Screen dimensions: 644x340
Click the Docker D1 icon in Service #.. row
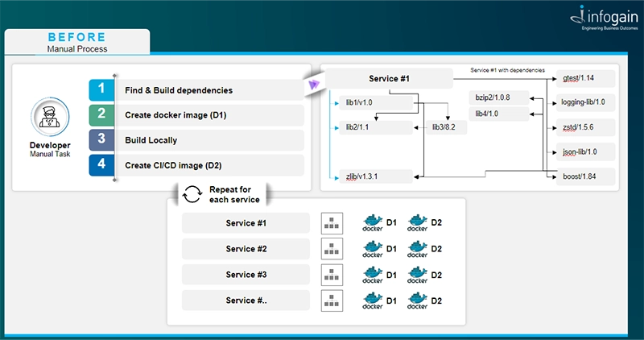tap(373, 301)
